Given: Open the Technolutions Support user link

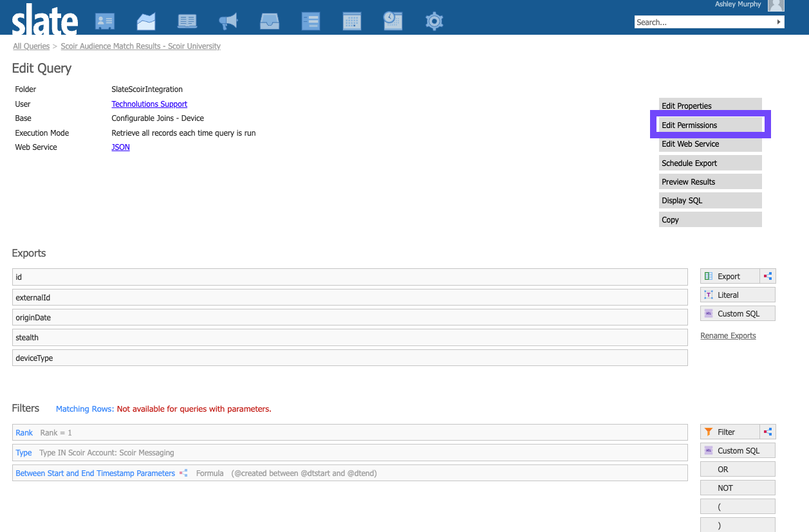Looking at the screenshot, I should 149,104.
